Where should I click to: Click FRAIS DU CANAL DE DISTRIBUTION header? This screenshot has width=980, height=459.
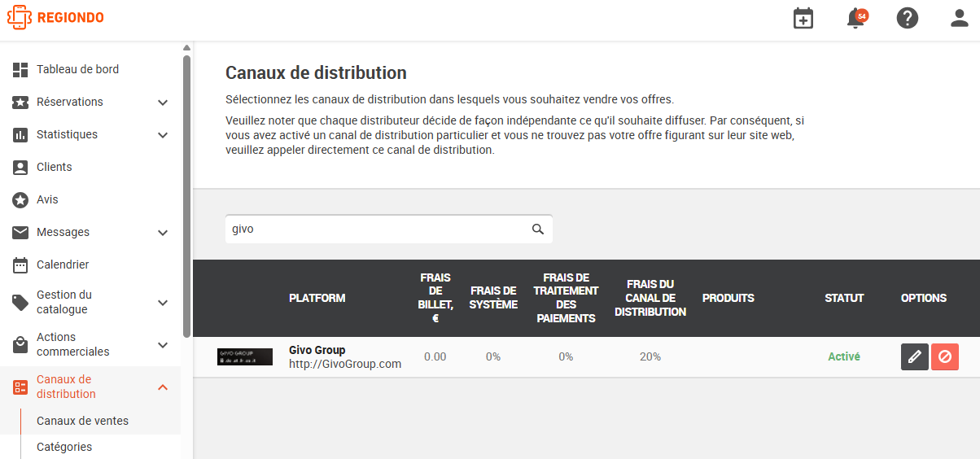click(650, 299)
